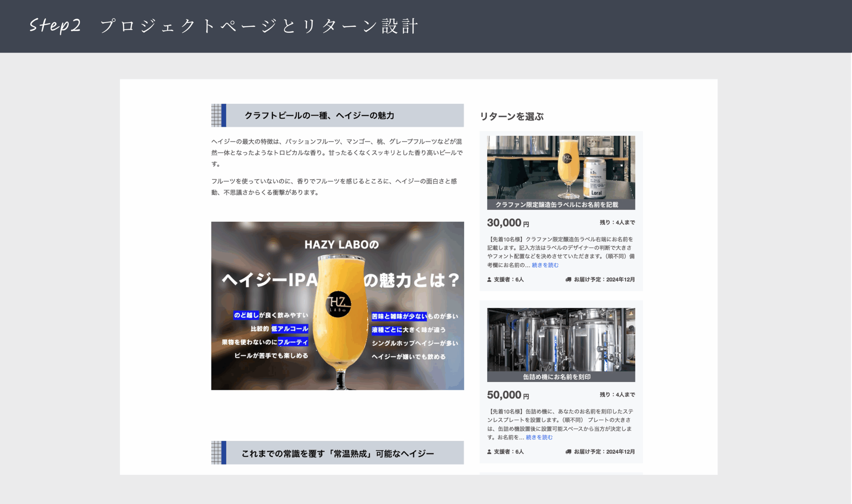Click the リターンを選ぶ heading
The image size is (852, 504).
click(x=512, y=116)
